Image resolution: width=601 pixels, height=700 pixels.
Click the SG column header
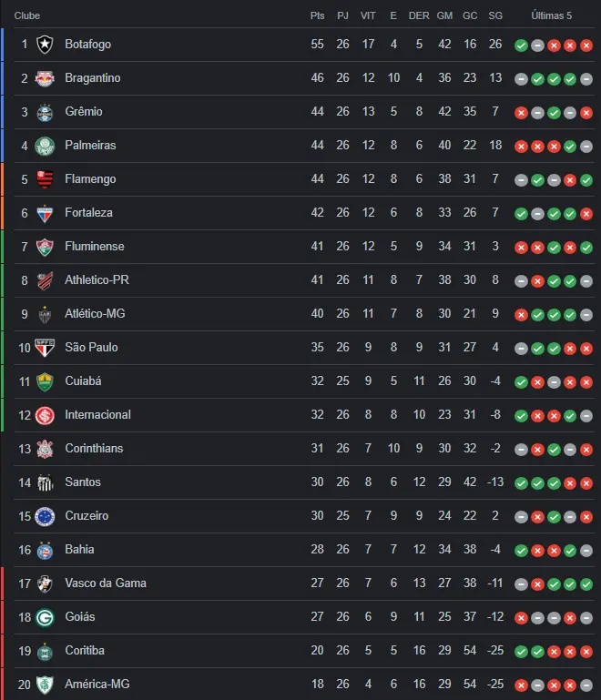(495, 15)
